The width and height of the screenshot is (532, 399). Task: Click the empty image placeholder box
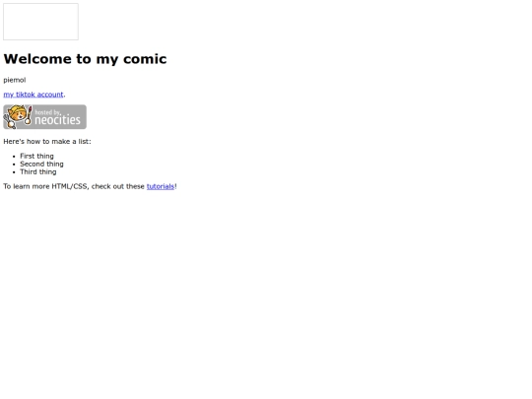pos(40,22)
